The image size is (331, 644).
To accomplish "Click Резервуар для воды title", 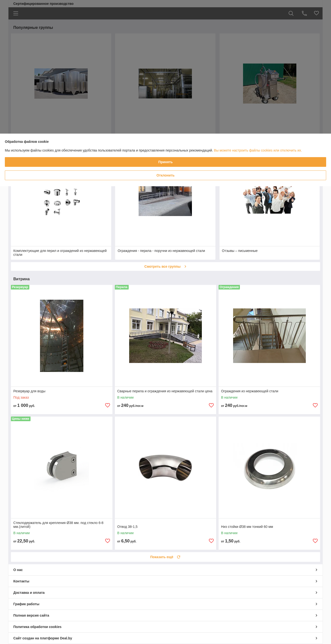I will tap(29, 391).
